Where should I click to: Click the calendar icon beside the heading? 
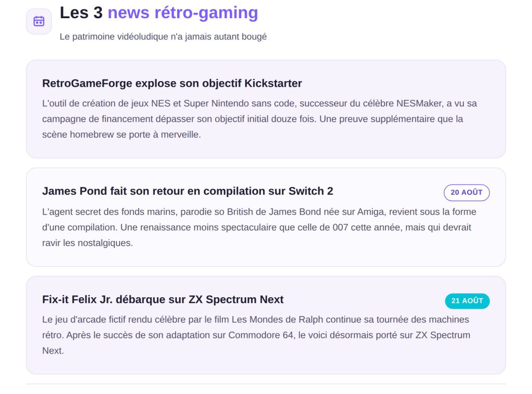click(39, 21)
